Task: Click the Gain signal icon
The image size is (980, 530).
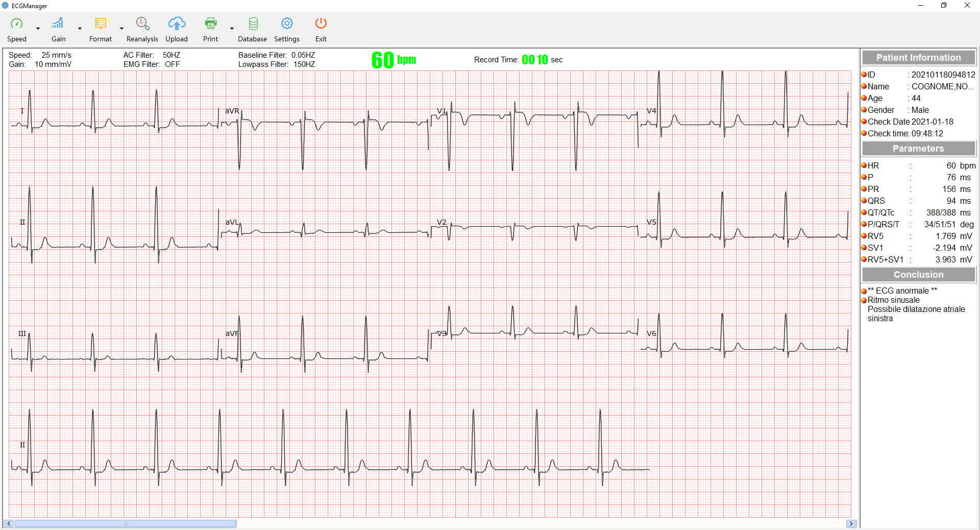Action: (x=58, y=24)
